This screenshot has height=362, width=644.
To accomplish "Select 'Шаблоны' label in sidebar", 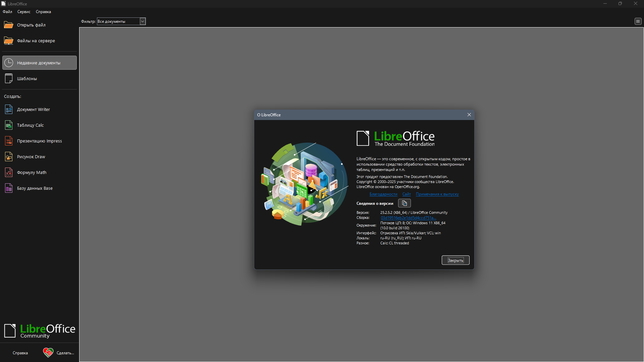I will coord(27,79).
